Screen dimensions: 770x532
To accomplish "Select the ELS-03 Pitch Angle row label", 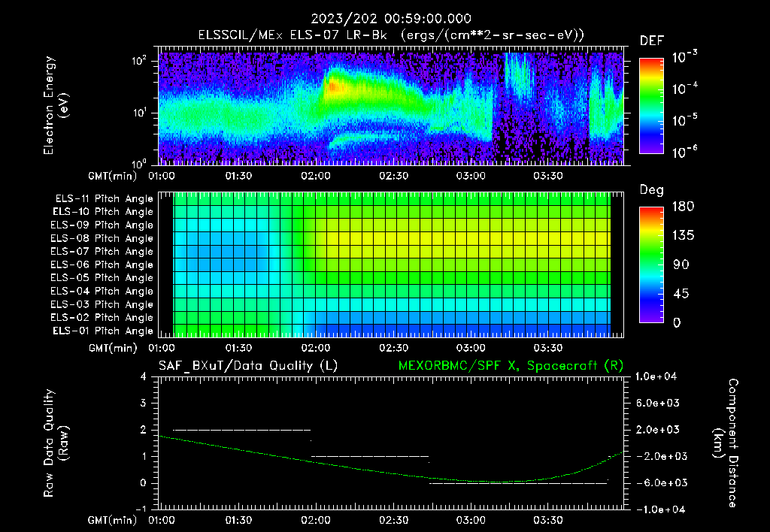I will click(102, 305).
